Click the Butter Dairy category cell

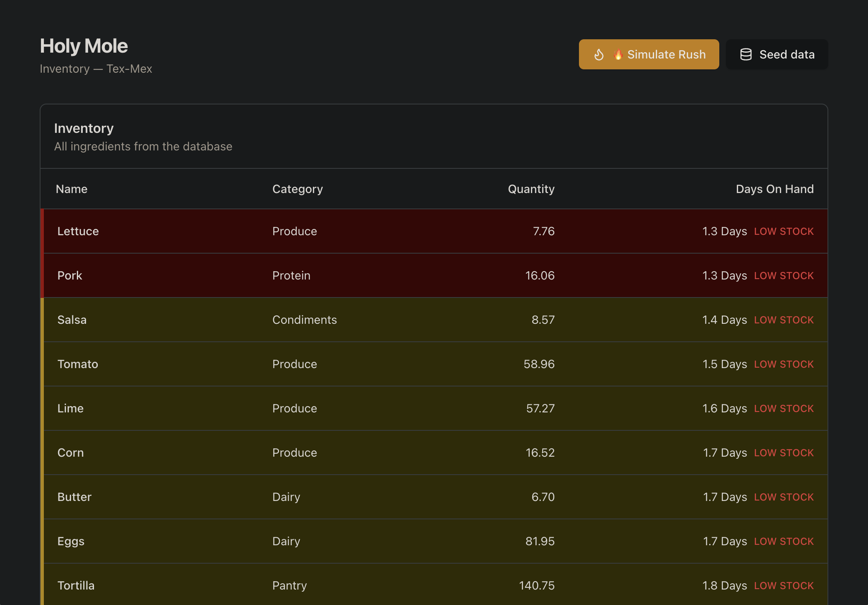coord(286,497)
